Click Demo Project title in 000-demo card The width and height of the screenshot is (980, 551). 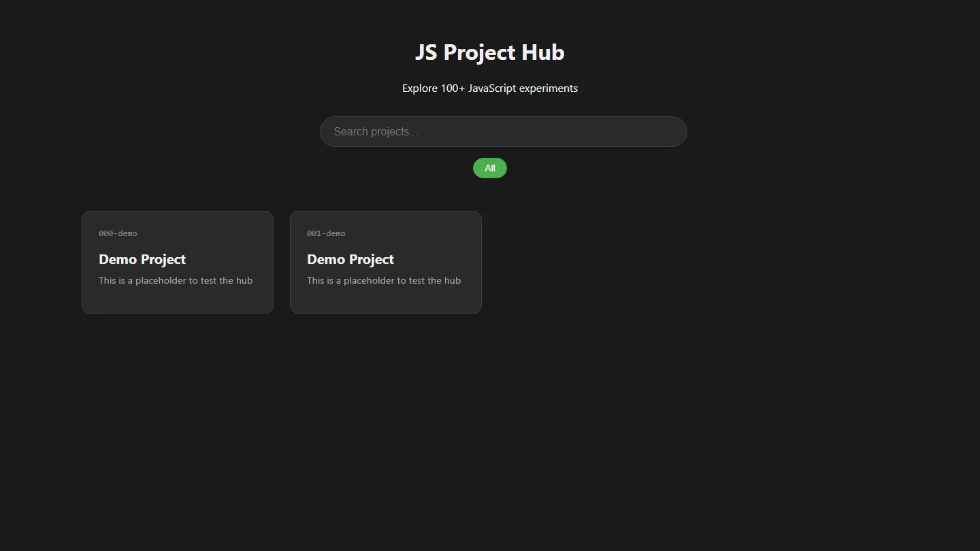tap(142, 259)
